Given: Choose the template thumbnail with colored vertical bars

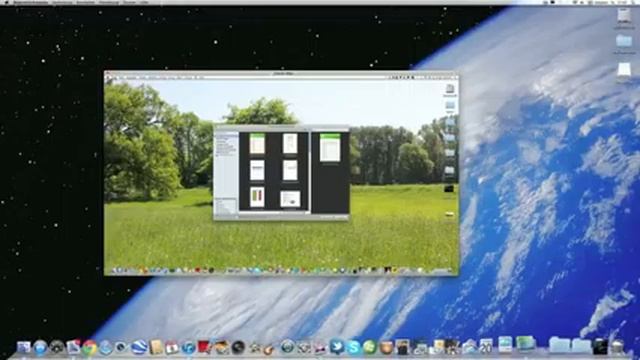Looking at the screenshot, I should coord(257,197).
